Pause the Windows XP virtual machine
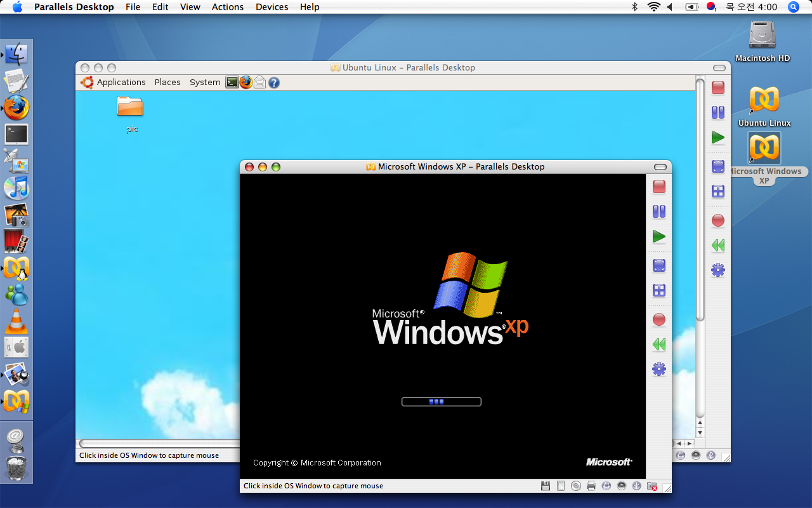This screenshot has height=508, width=812. click(x=659, y=211)
